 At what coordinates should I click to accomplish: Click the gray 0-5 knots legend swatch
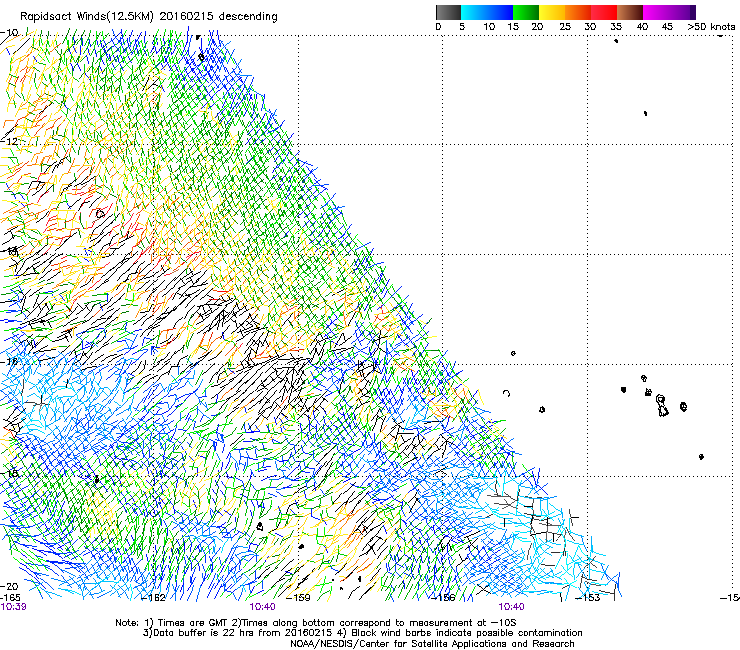[x=448, y=12]
